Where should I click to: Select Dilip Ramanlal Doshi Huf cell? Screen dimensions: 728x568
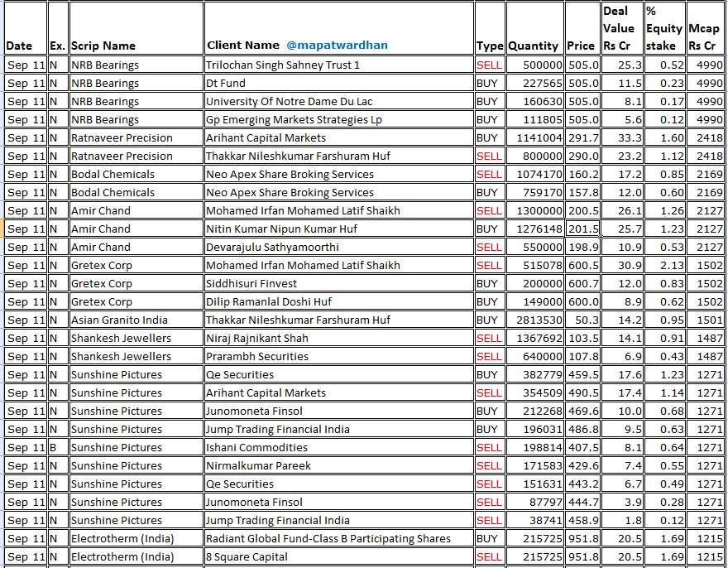click(x=339, y=301)
